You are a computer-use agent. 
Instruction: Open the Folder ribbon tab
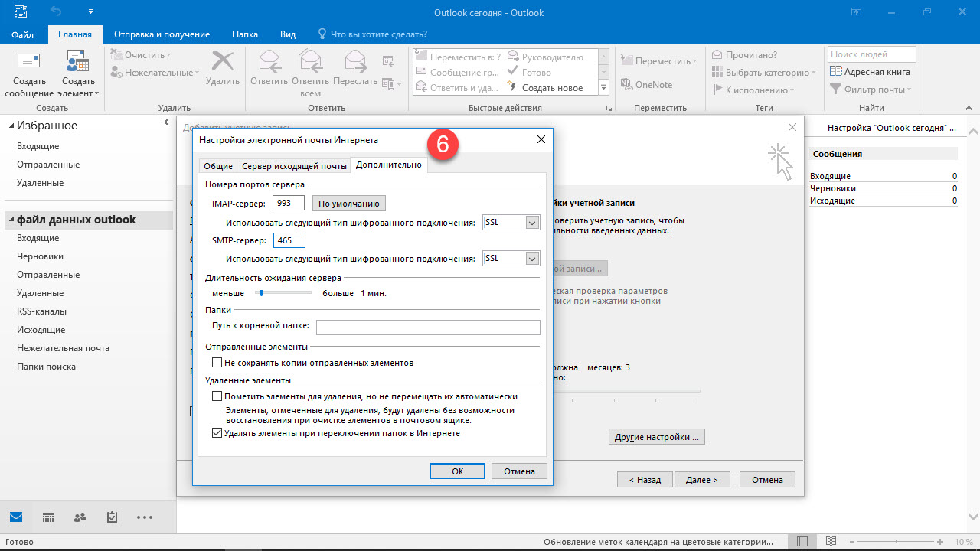click(245, 34)
